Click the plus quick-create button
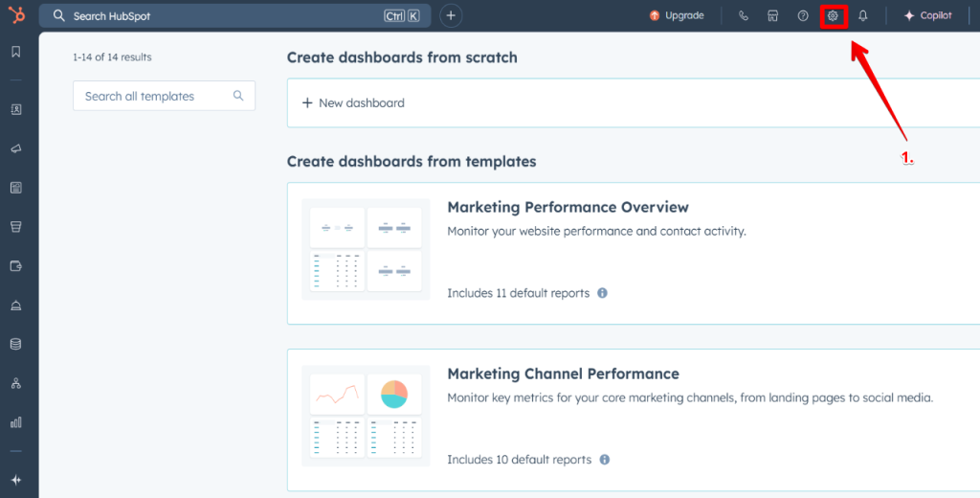 point(451,15)
